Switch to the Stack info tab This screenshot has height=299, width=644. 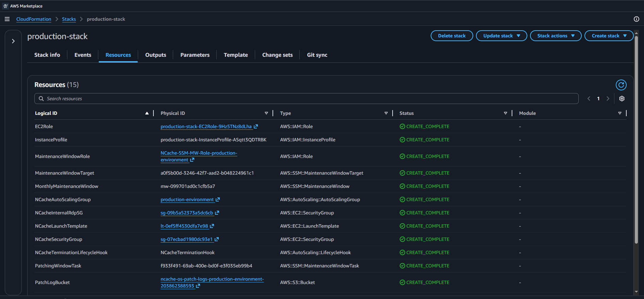[47, 55]
